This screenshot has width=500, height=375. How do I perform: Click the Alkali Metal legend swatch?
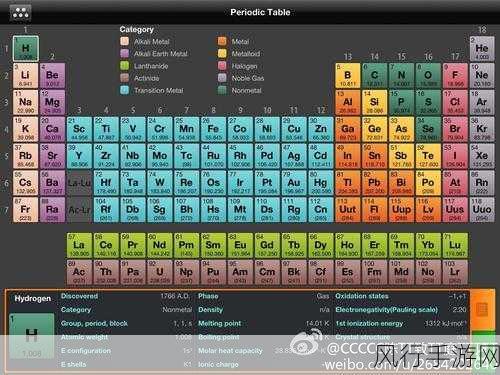[x=124, y=41]
